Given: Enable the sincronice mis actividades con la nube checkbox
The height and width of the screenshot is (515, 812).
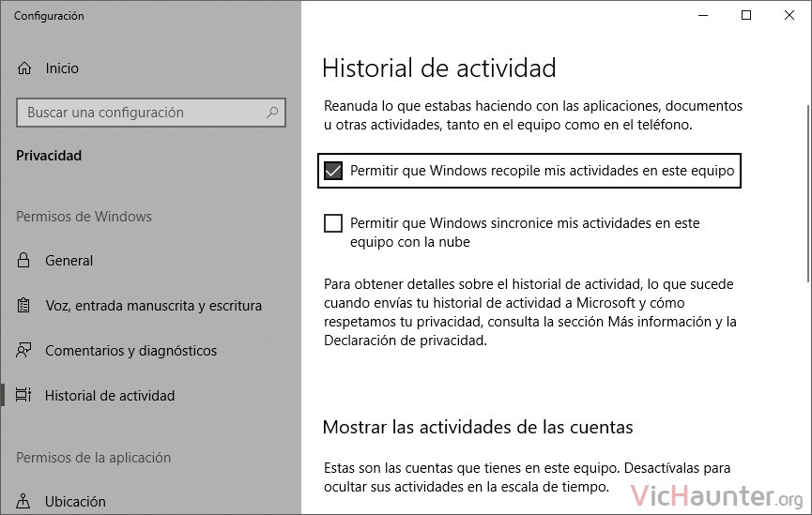Looking at the screenshot, I should pyautogui.click(x=333, y=223).
